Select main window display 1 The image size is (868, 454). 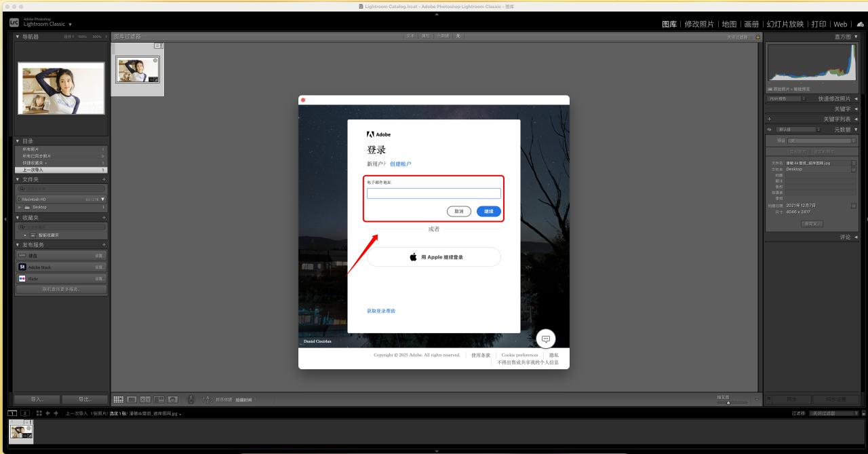[x=13, y=413]
